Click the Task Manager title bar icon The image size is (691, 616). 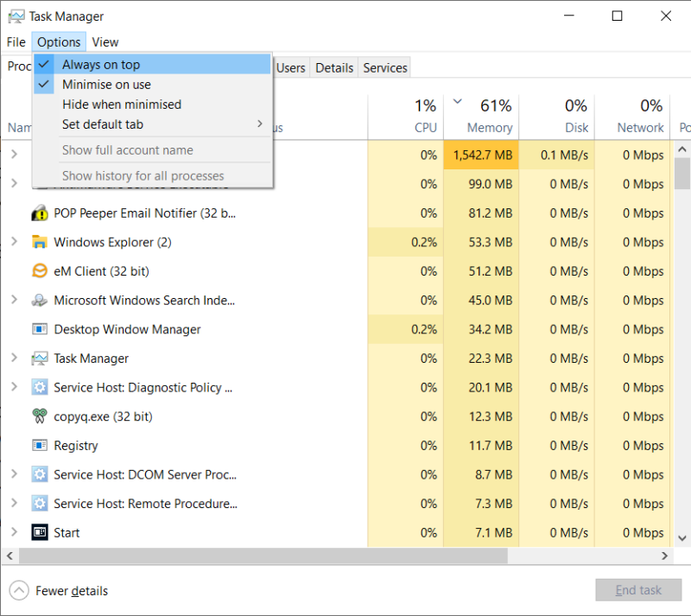[x=16, y=16]
